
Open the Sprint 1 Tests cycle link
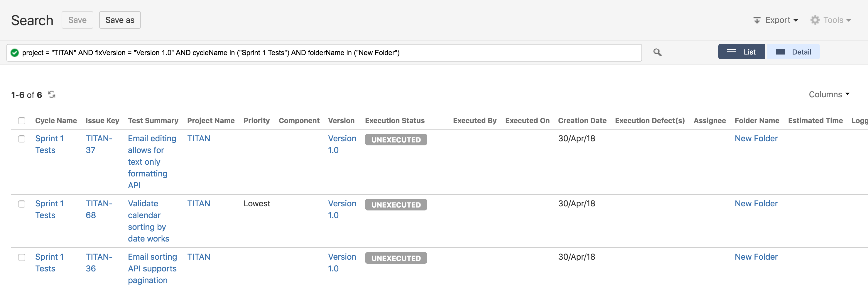[x=50, y=144]
